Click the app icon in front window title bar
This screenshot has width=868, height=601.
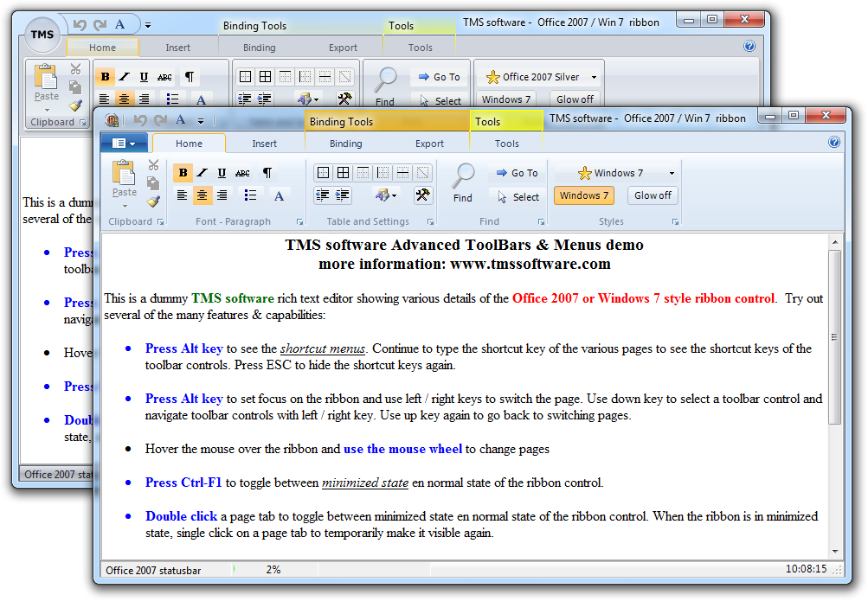pos(112,119)
